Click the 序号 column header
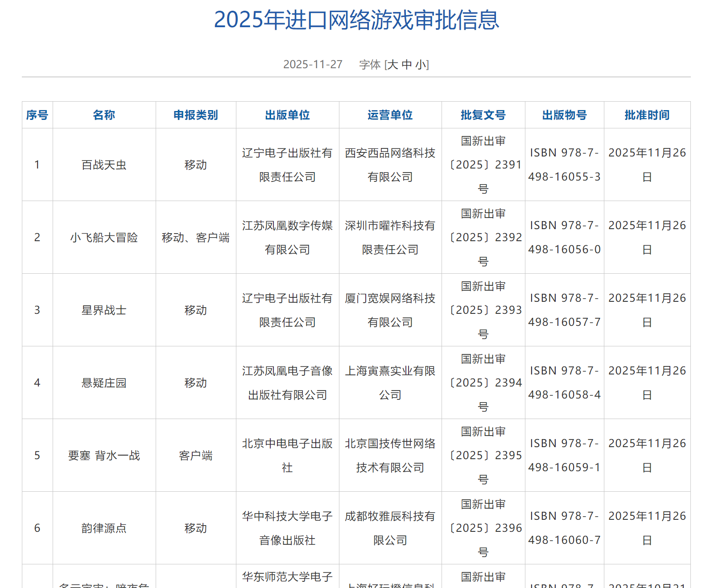Viewport: 702px width, 588px height. (37, 115)
